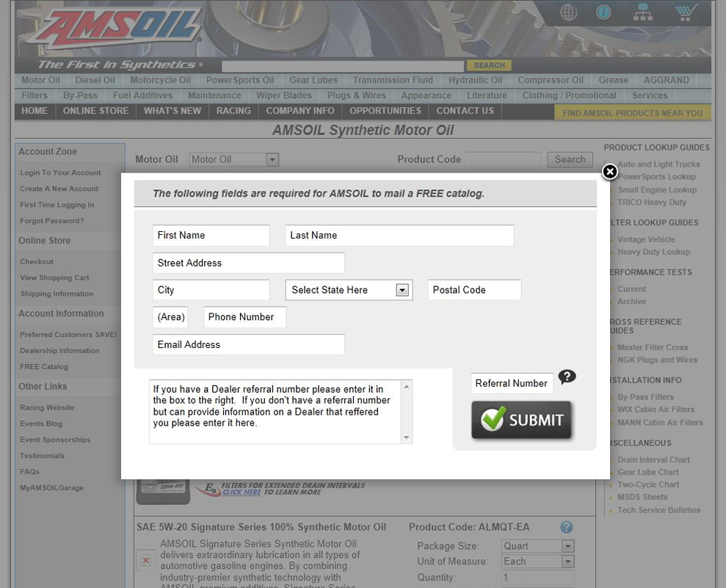Click the (Area) code field
The height and width of the screenshot is (588, 726).
(x=170, y=317)
